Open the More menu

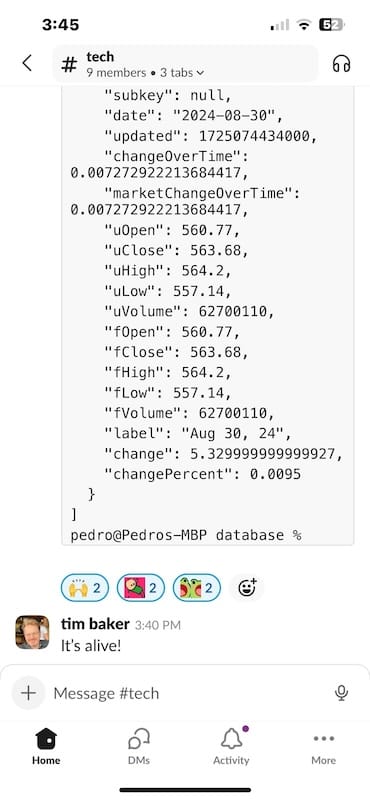coord(324,746)
